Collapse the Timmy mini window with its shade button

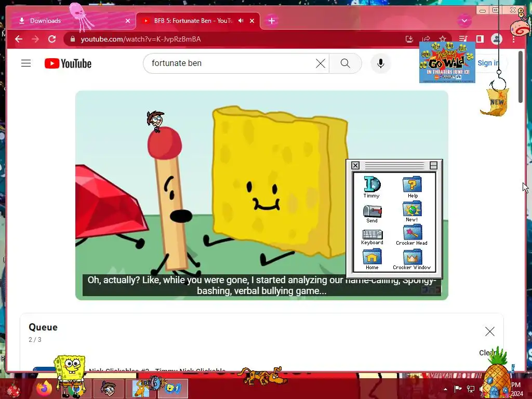[434, 165]
